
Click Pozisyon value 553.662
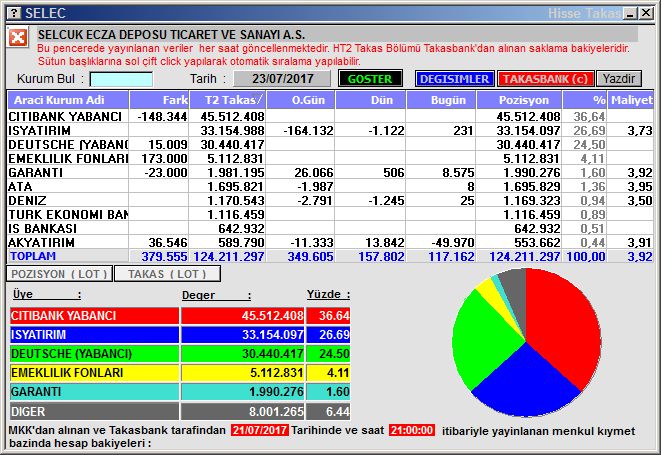(x=537, y=242)
